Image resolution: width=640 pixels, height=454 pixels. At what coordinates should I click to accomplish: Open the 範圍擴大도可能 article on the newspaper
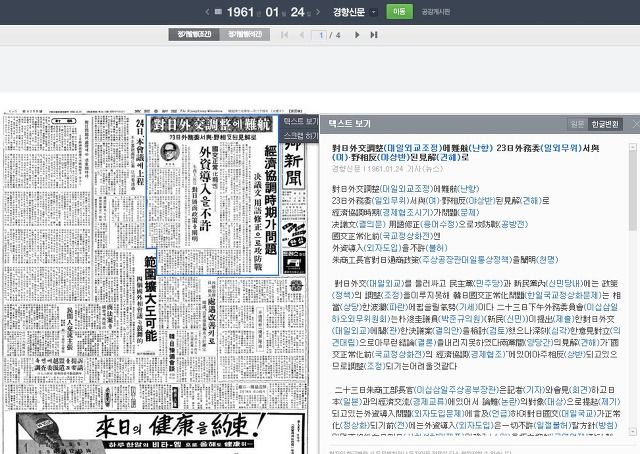coord(151,299)
